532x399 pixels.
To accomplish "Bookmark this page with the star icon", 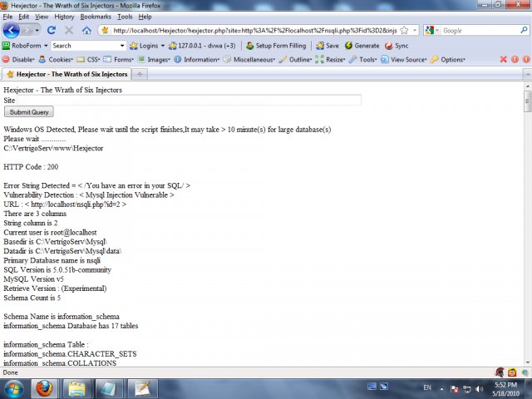I will pos(404,31).
